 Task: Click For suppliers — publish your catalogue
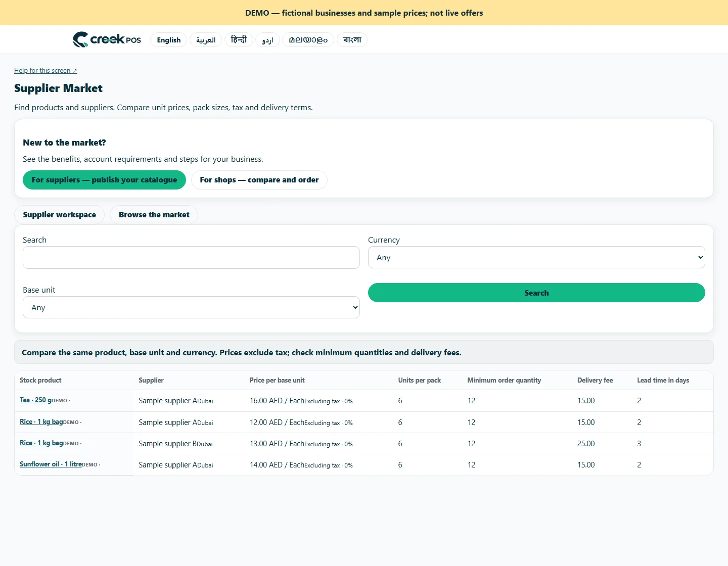click(x=104, y=180)
